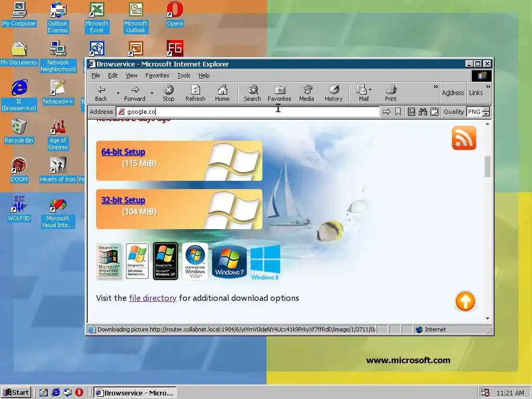Select the Age of Empires desktop icon
Screen dimensions: 532x399
tap(58, 135)
